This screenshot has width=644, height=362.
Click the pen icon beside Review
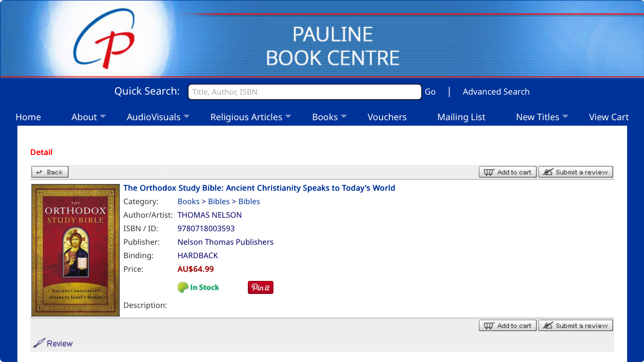tap(39, 343)
